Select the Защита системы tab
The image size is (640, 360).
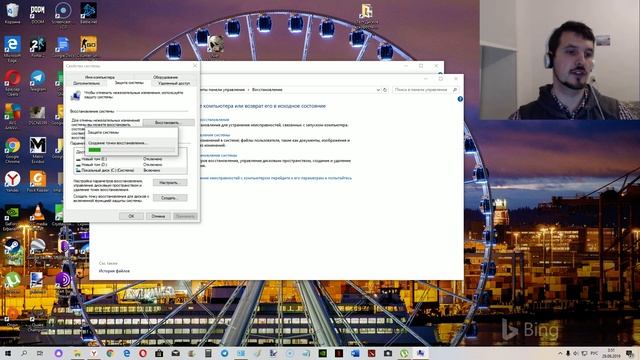pos(129,82)
